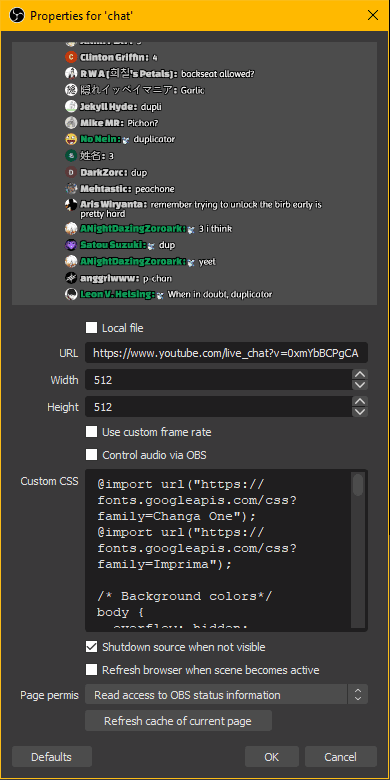
Task: Decrease Height with the down arrow
Action: [x=360, y=412]
